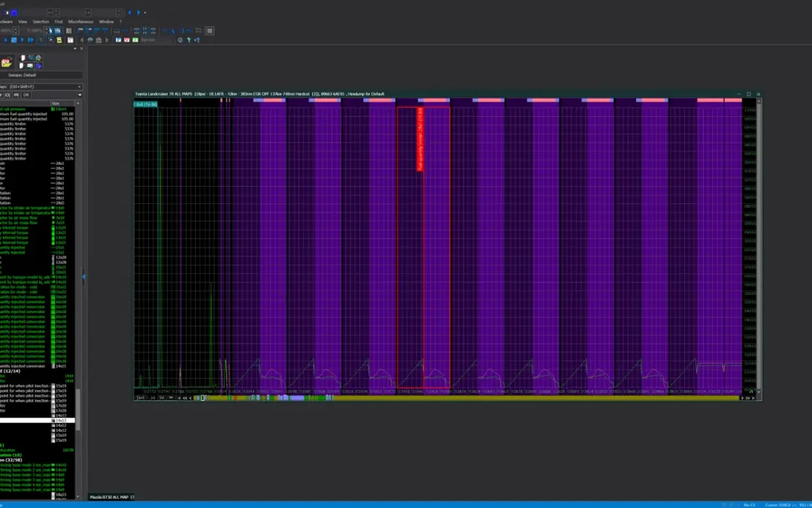Click the green key icon in the toolbar

[189, 40]
